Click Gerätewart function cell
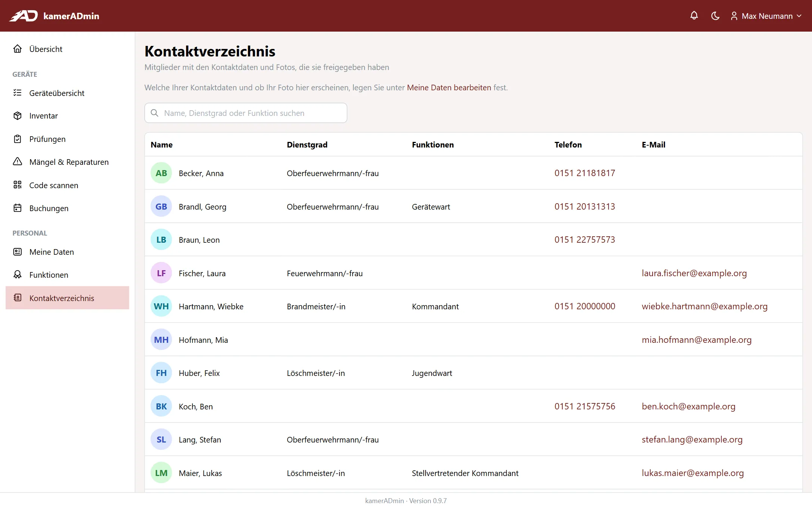Image resolution: width=812 pixels, height=508 pixels. tap(431, 207)
